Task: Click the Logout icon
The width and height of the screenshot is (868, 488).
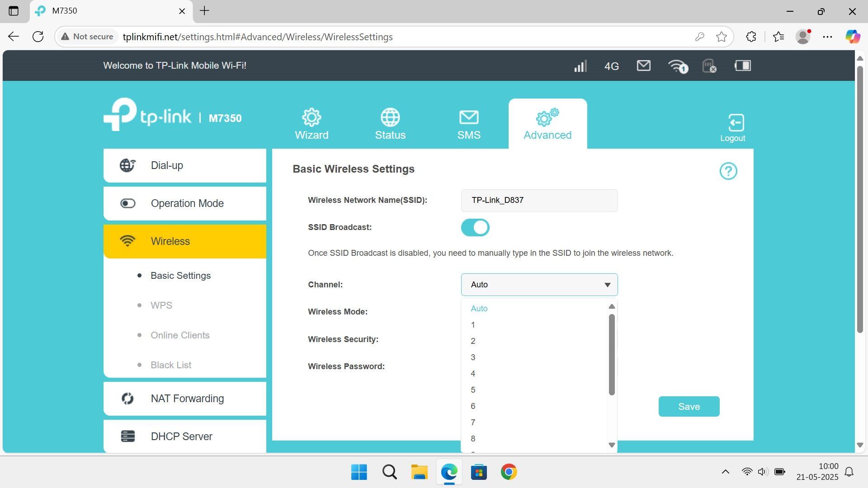Action: pyautogui.click(x=736, y=123)
